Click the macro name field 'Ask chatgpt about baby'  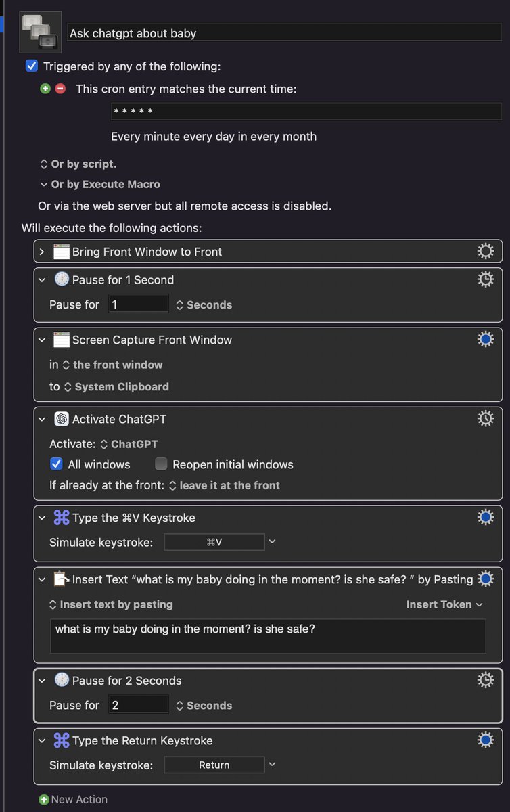point(284,32)
